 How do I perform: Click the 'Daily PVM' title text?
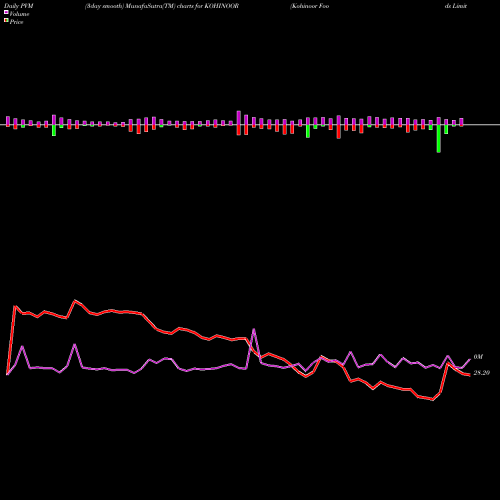[x=19, y=6]
